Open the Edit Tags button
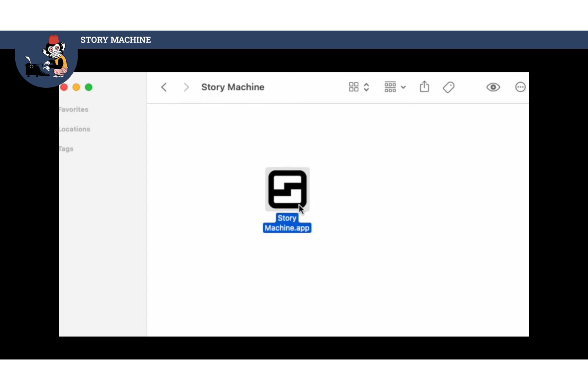Viewport: 588px width, 392px height. pos(448,87)
